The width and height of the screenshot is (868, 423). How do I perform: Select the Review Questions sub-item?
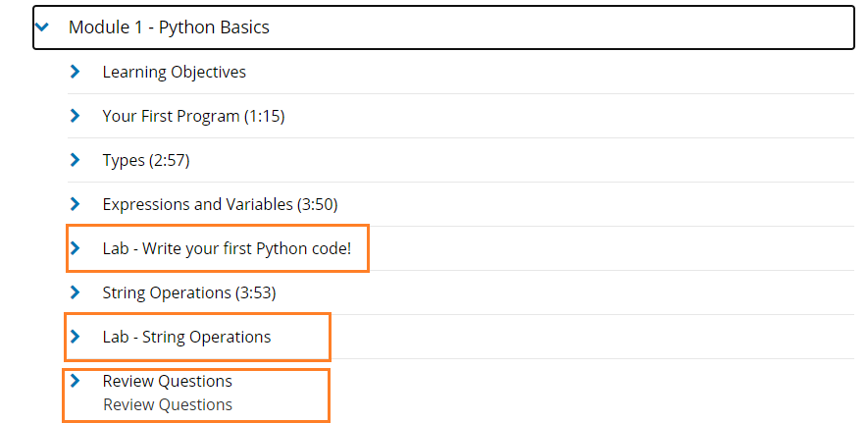168,404
